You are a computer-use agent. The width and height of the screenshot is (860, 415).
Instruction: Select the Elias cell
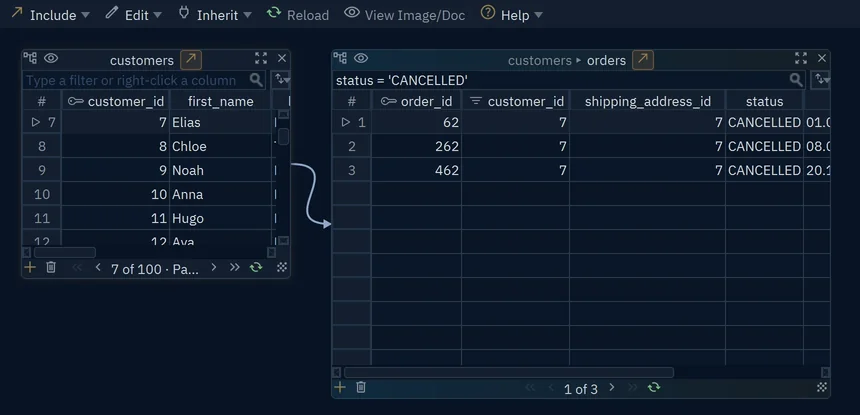220,122
